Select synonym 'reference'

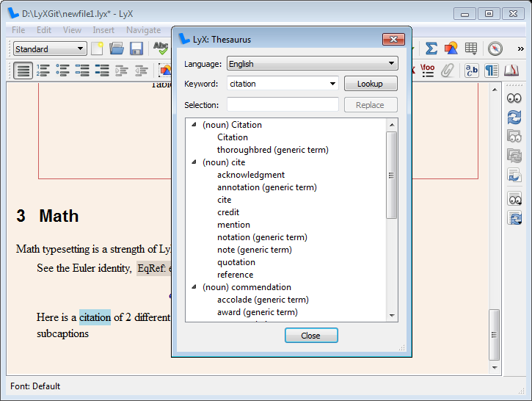click(x=235, y=275)
